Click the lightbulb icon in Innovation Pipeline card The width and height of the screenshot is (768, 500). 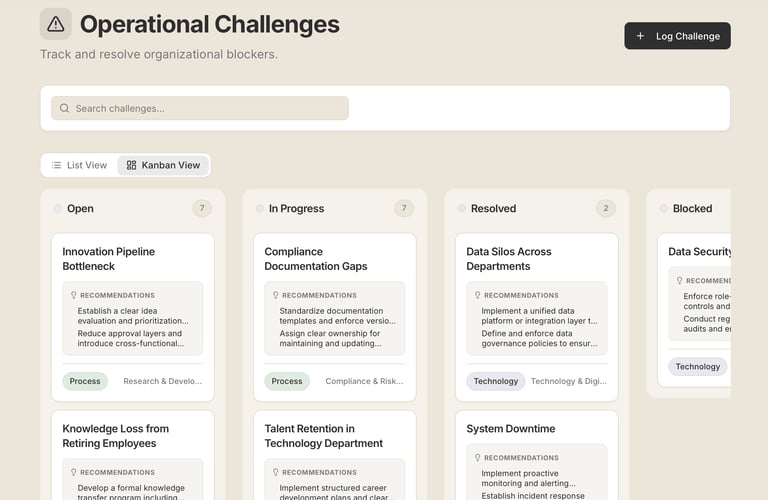(x=73, y=296)
